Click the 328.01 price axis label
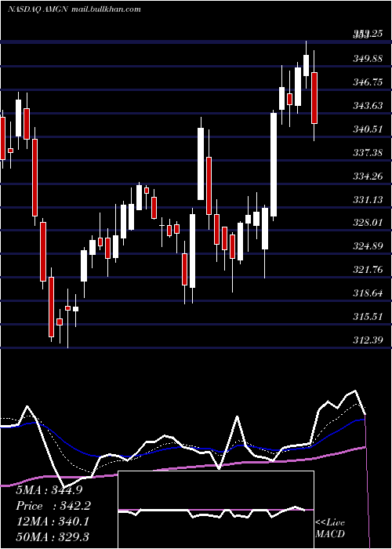Screen dimensions: 392x549 368,223
